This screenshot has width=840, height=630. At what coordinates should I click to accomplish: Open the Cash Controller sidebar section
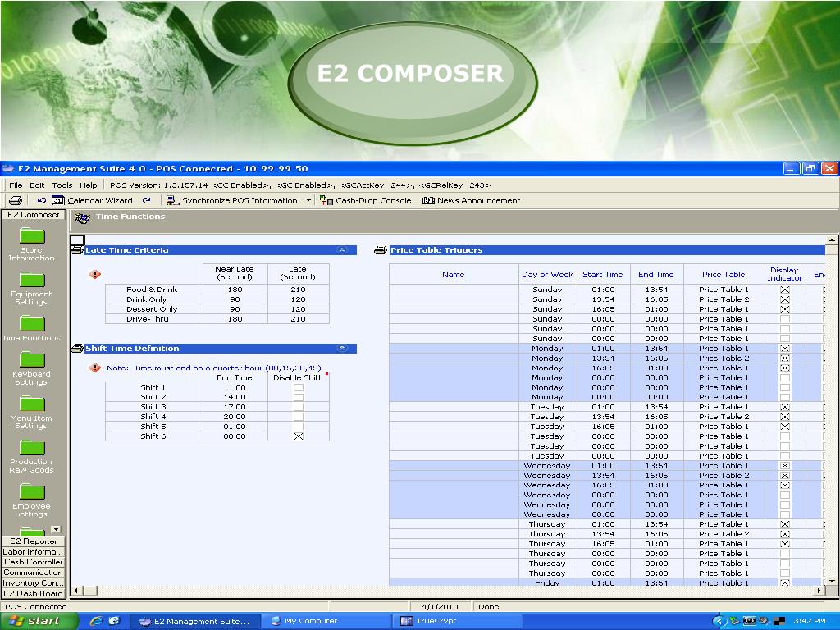coord(33,563)
